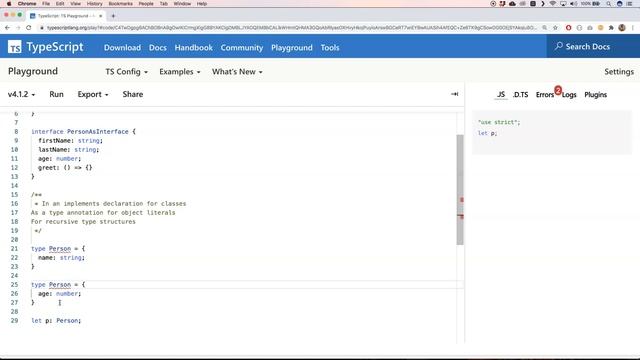The height and width of the screenshot is (360, 640).
Task: Open the Playground link in the header
Action: (x=291, y=47)
